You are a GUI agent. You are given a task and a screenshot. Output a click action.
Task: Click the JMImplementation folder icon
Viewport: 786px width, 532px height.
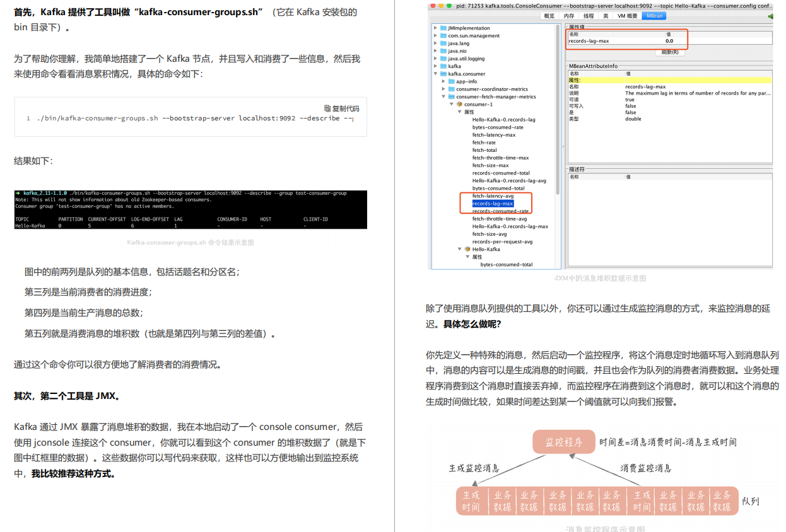click(443, 28)
